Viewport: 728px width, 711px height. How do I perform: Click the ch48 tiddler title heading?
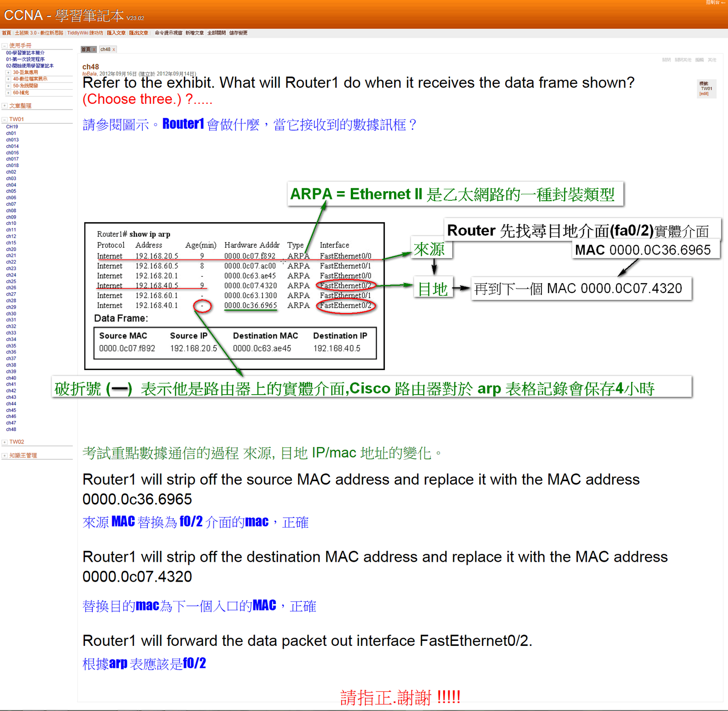[91, 67]
